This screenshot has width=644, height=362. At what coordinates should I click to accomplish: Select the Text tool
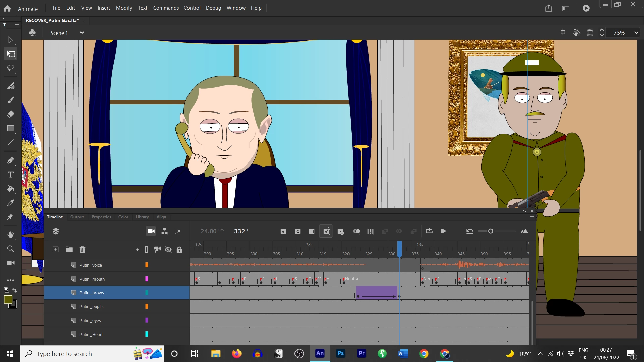(x=11, y=175)
